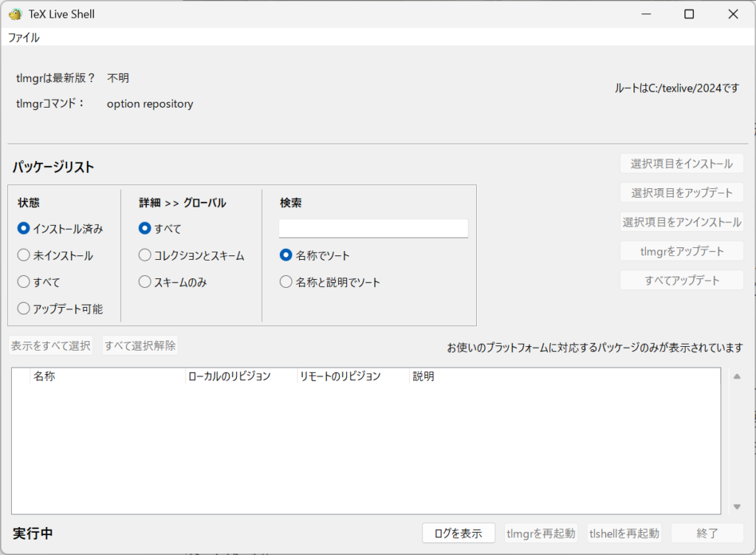Select the 未インストール radio button
756x555 pixels.
coord(24,255)
